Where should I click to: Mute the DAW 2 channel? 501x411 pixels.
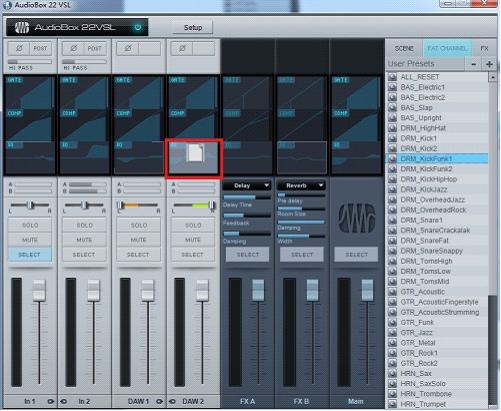(x=193, y=240)
